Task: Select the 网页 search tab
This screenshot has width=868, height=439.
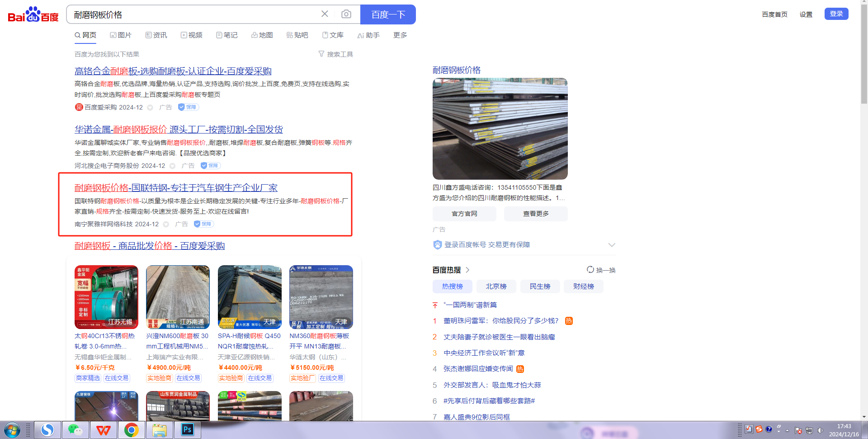Action: [85, 35]
